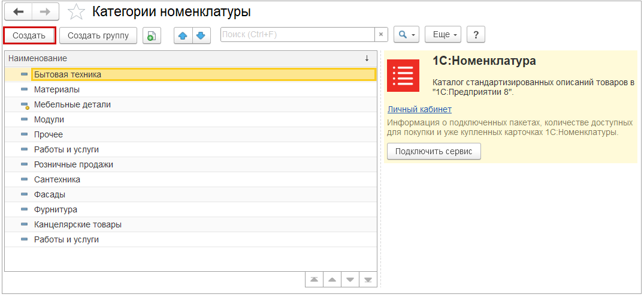Viewport: 644px width, 297px height.
Task: Click the back navigation arrow
Action: 18,11
